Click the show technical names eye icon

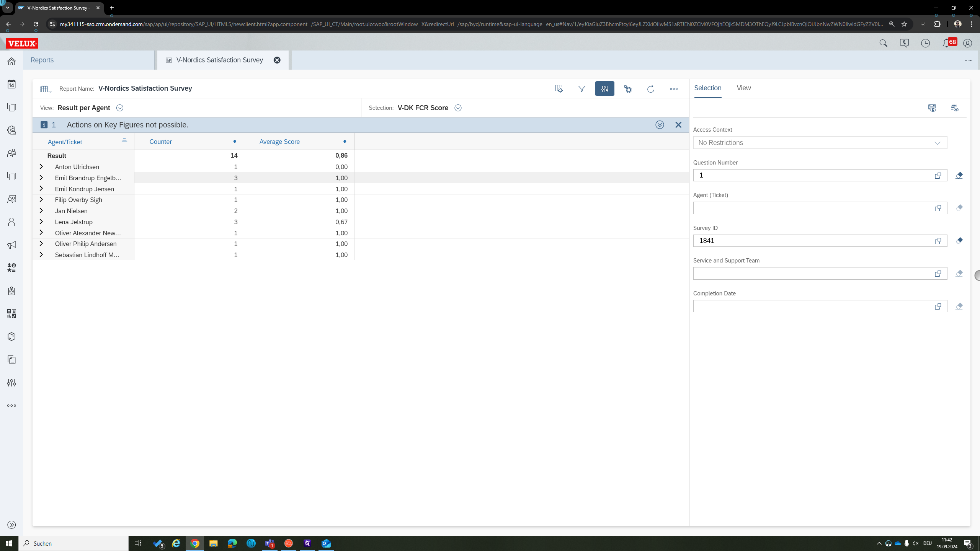tap(955, 108)
